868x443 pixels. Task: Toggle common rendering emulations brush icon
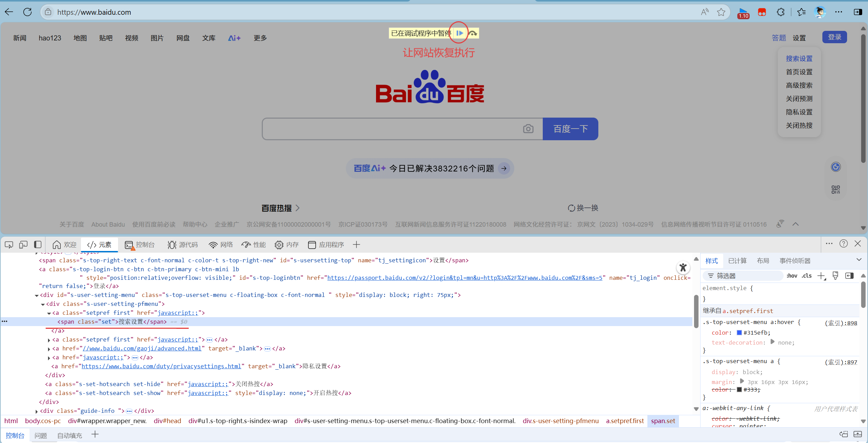pyautogui.click(x=835, y=276)
